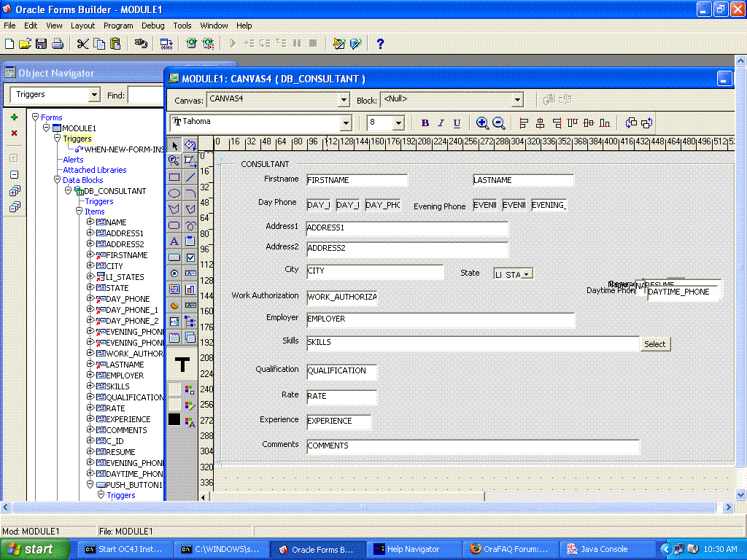Collapse the MODULE1 tree node

(x=46, y=128)
